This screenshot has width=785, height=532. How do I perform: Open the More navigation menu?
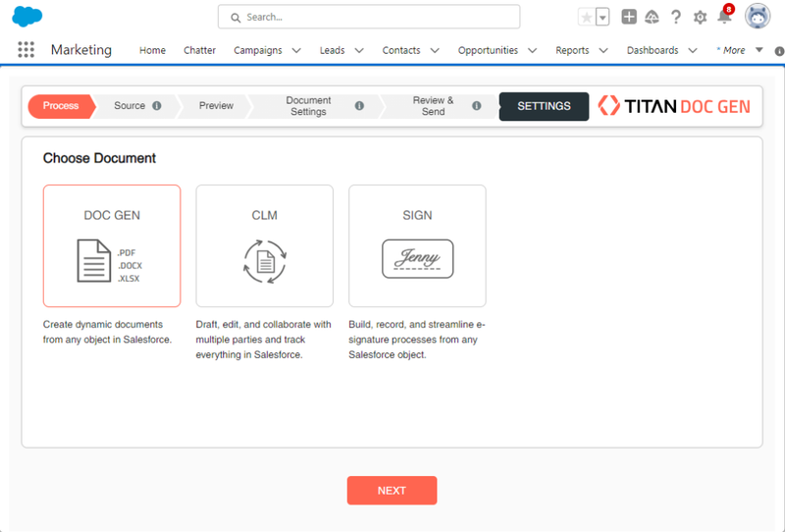click(739, 50)
